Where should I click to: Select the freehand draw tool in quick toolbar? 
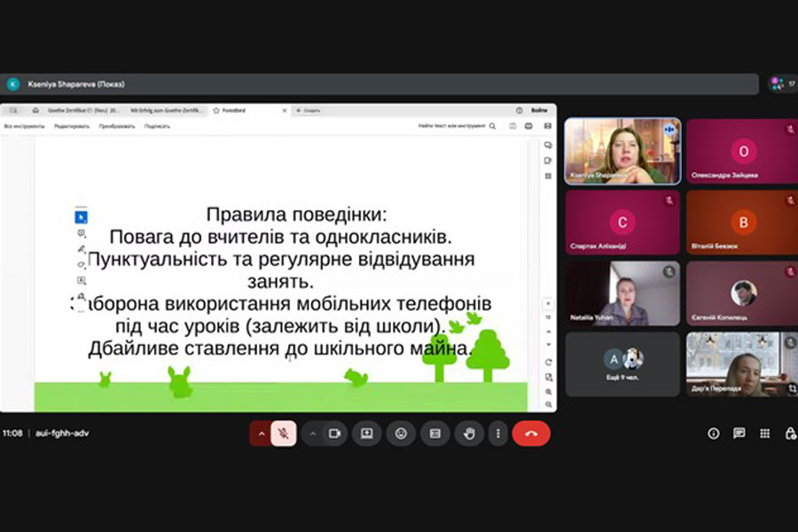pos(81,265)
